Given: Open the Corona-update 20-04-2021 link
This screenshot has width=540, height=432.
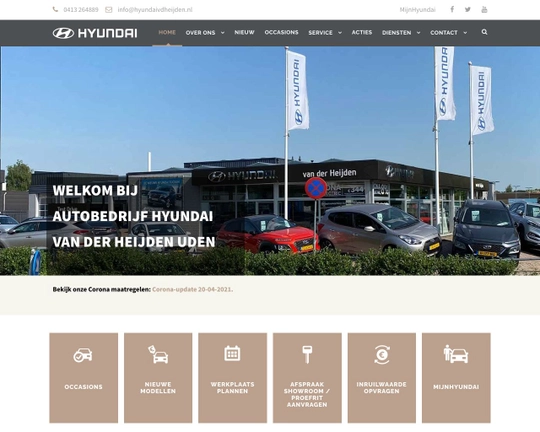Looking at the screenshot, I should pyautogui.click(x=192, y=289).
